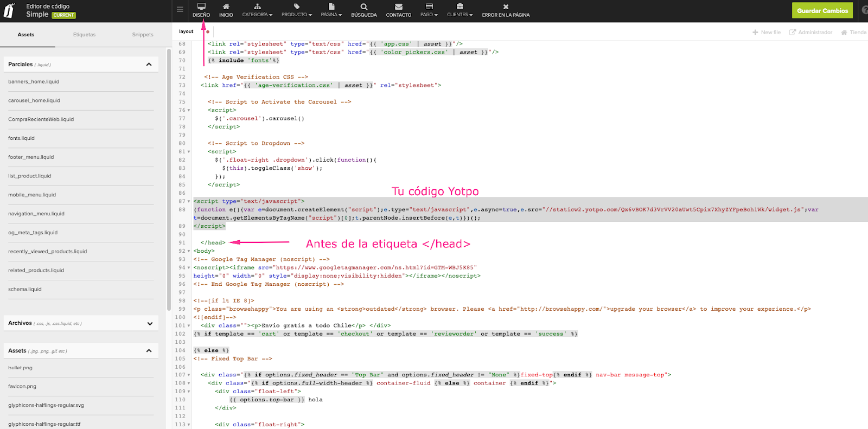Open the Pago dropdown menu
Screen dimensions: 868x429
pyautogui.click(x=429, y=15)
